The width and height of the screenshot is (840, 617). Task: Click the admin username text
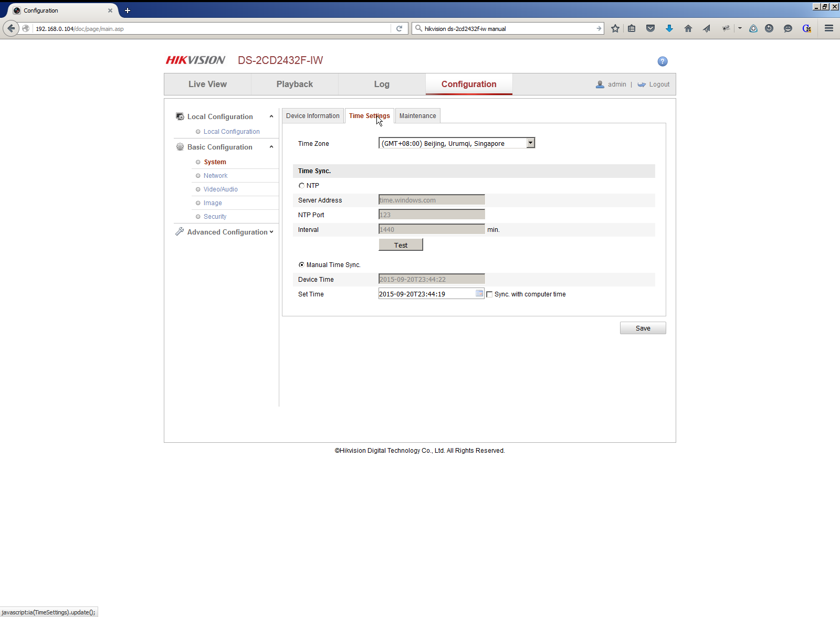pos(617,84)
